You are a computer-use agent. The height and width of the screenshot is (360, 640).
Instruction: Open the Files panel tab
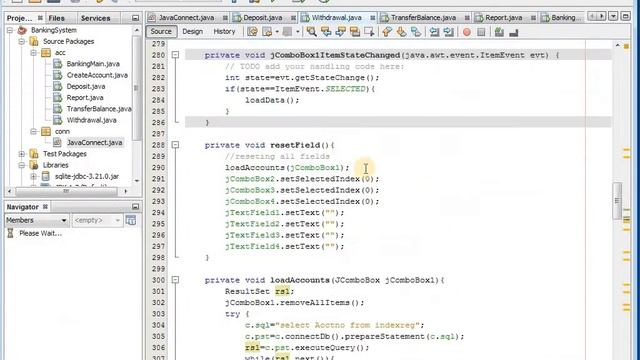(x=57, y=18)
